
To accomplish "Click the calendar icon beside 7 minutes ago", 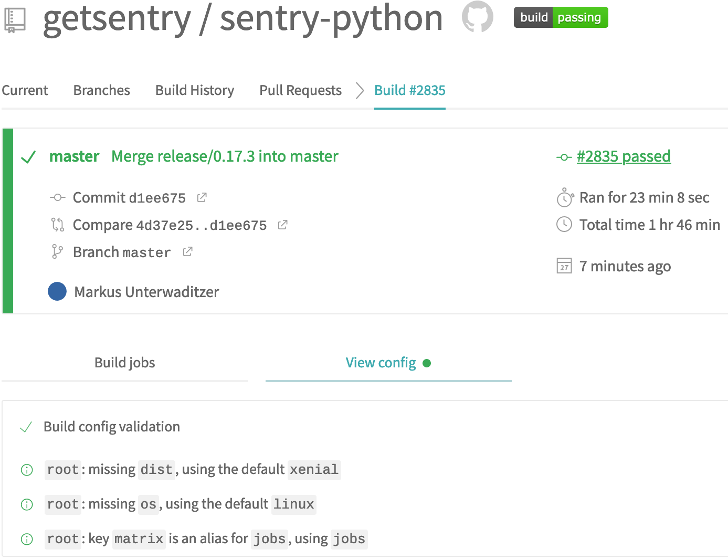I will click(x=564, y=266).
